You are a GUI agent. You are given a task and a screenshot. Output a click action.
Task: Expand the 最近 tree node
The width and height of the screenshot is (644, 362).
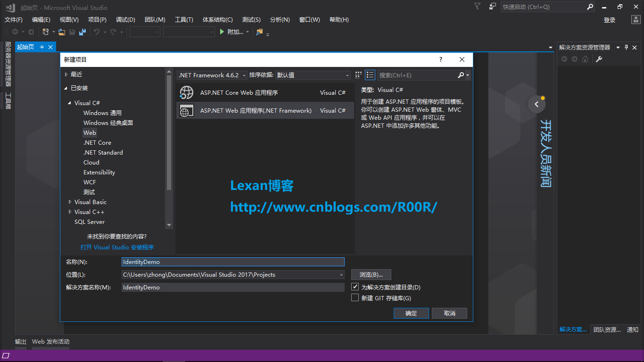click(x=66, y=74)
